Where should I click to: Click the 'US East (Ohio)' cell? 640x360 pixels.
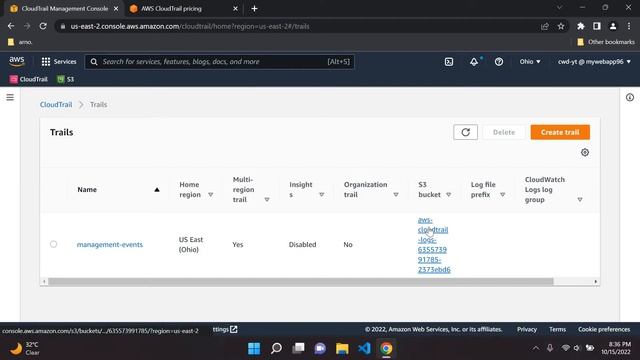pyautogui.click(x=191, y=244)
